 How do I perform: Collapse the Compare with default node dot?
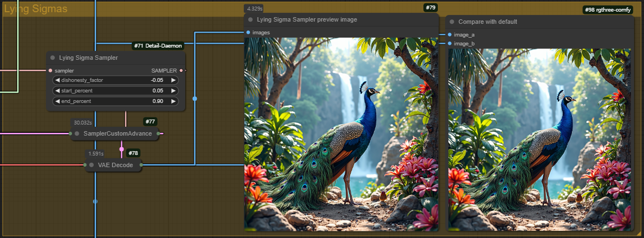(x=452, y=22)
